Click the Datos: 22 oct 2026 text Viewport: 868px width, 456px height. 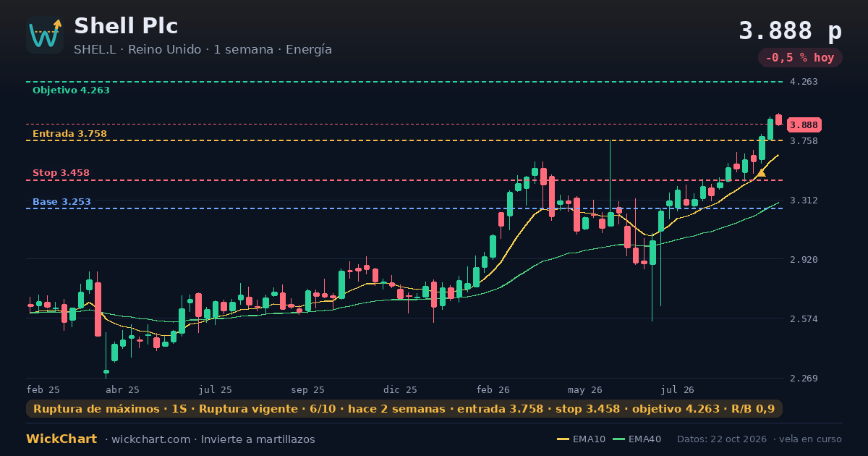[722, 439]
